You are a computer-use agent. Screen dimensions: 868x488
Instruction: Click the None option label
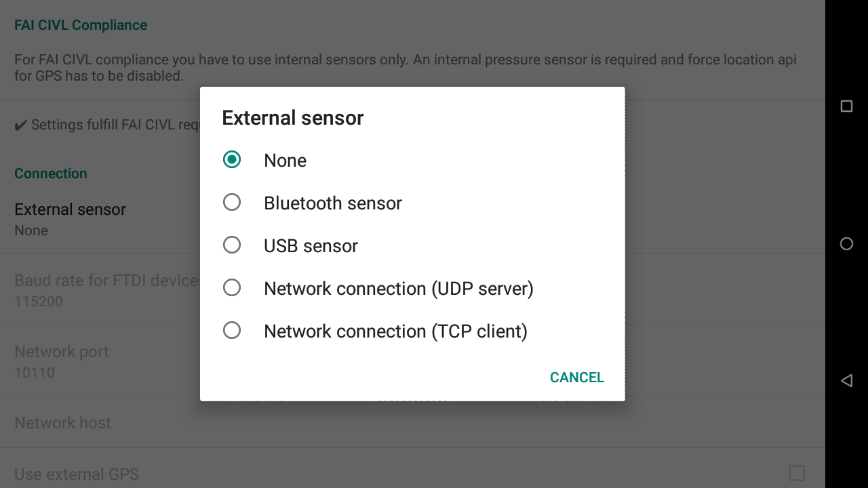(x=285, y=161)
